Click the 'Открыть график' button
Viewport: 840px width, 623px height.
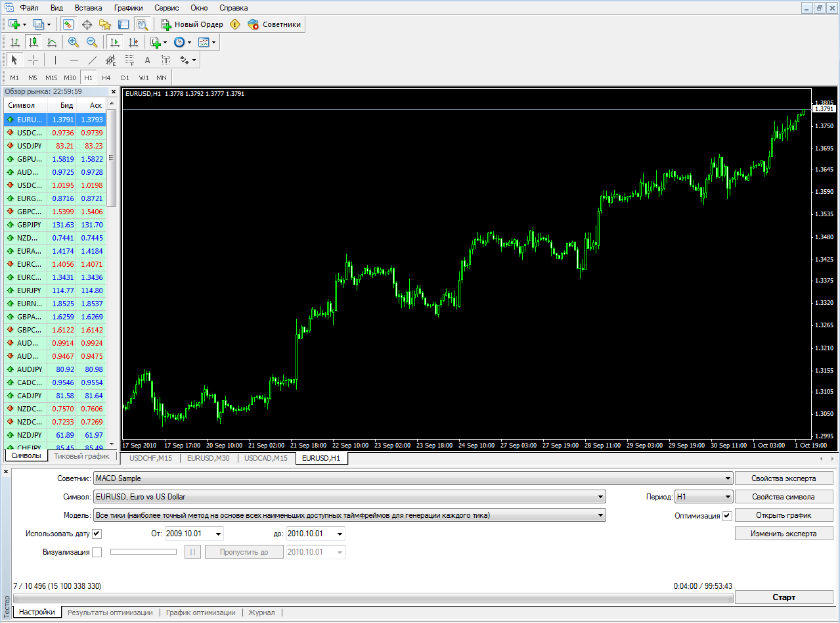click(x=784, y=515)
